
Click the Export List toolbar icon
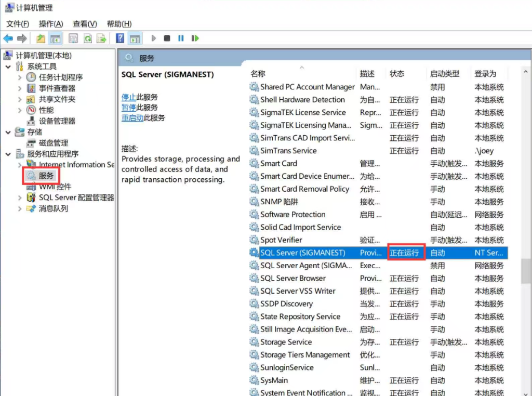[x=101, y=38]
